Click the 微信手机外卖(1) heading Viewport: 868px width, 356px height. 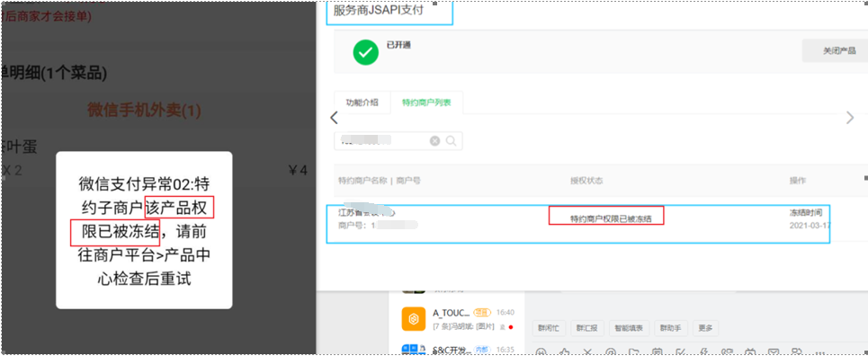coord(144,111)
